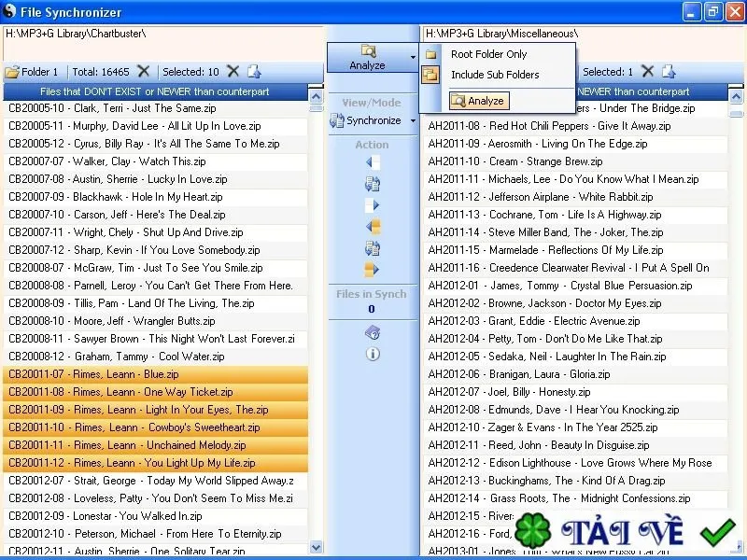747x560 pixels.
Task: Clear Folder 1 total list with X
Action: (143, 72)
